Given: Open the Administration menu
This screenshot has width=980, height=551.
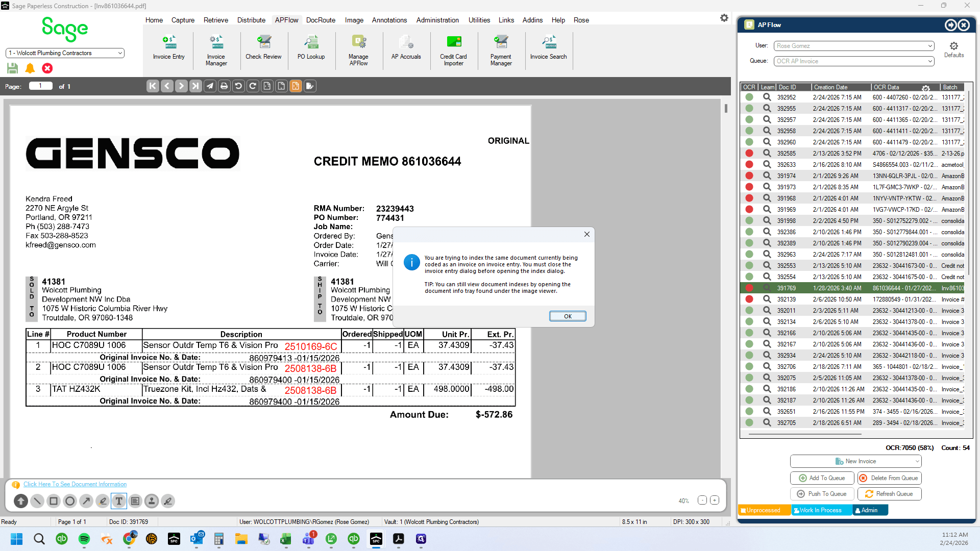Looking at the screenshot, I should [x=437, y=20].
